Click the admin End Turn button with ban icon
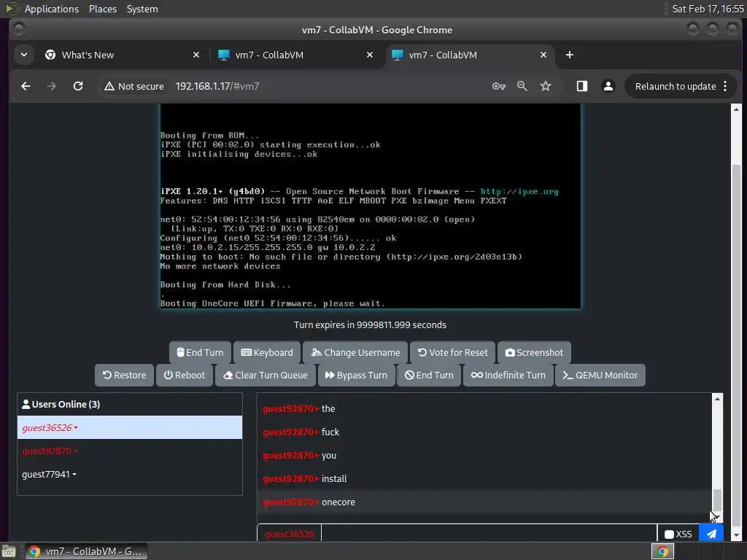The width and height of the screenshot is (747, 560). pyautogui.click(x=429, y=376)
